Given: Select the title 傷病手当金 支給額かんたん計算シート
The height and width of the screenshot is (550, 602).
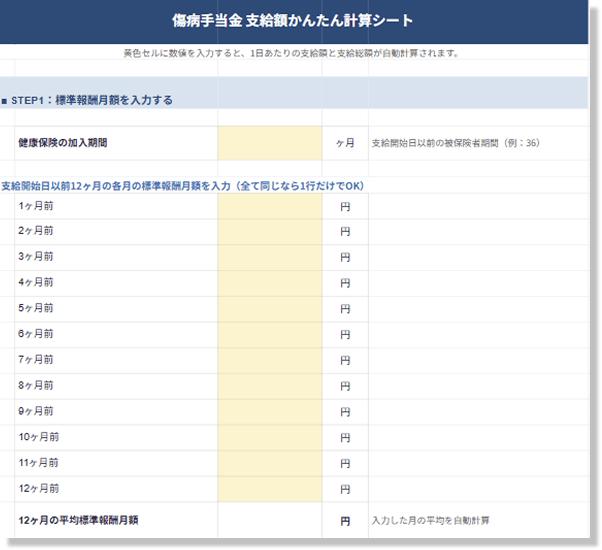Looking at the screenshot, I should point(293,21).
